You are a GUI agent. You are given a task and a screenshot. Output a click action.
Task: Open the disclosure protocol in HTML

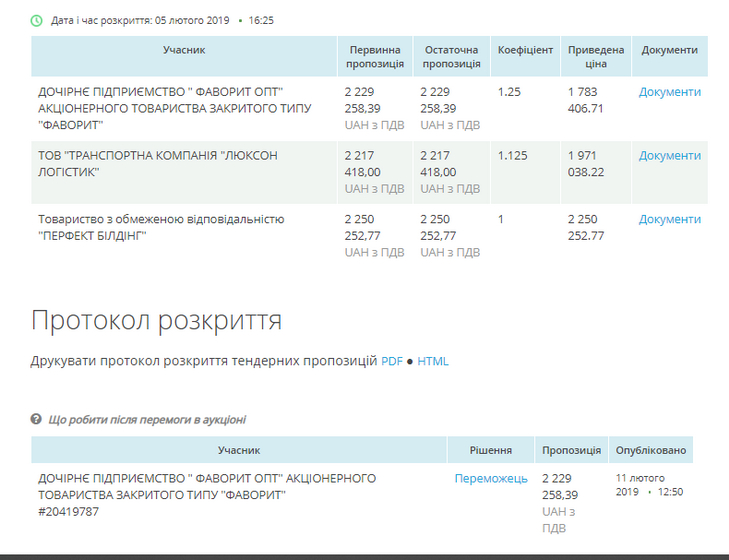point(433,361)
